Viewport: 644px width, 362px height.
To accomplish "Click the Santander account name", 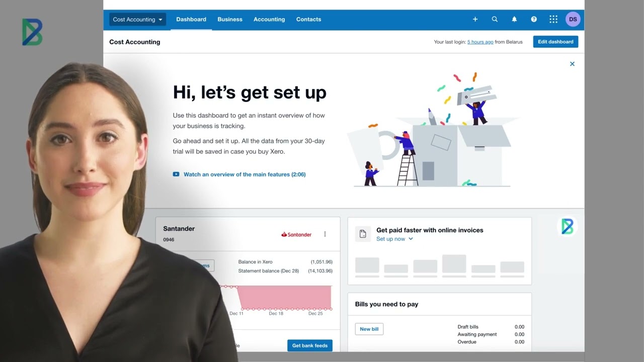I will tap(179, 228).
